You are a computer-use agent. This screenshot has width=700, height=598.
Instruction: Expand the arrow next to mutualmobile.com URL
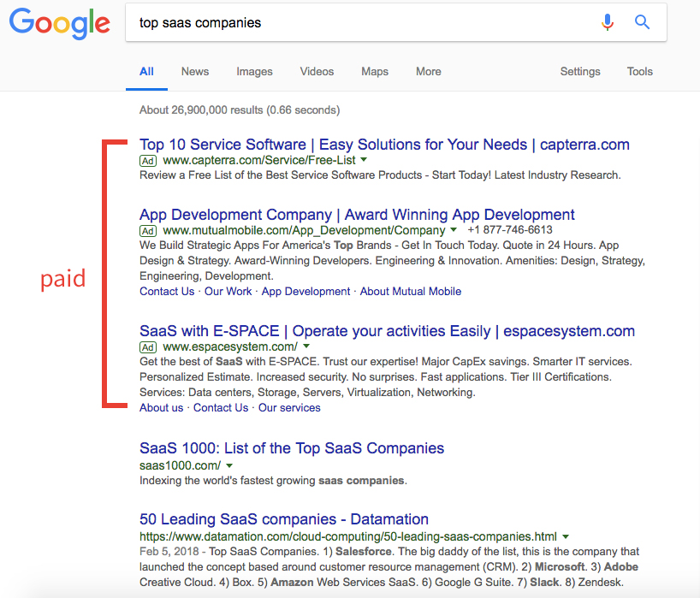pyautogui.click(x=454, y=229)
